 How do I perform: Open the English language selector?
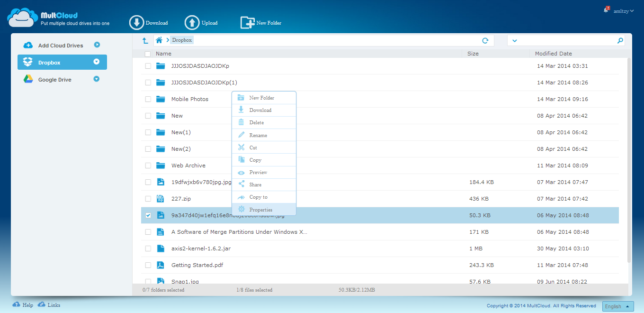(x=617, y=306)
